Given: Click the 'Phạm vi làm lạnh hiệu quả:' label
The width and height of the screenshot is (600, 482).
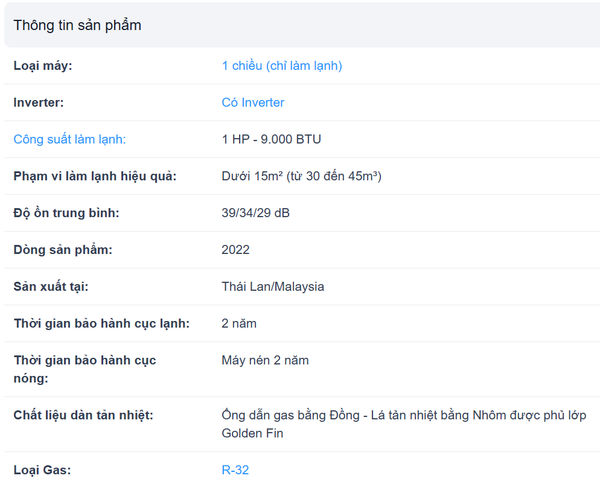Looking at the screenshot, I should pos(95,176).
